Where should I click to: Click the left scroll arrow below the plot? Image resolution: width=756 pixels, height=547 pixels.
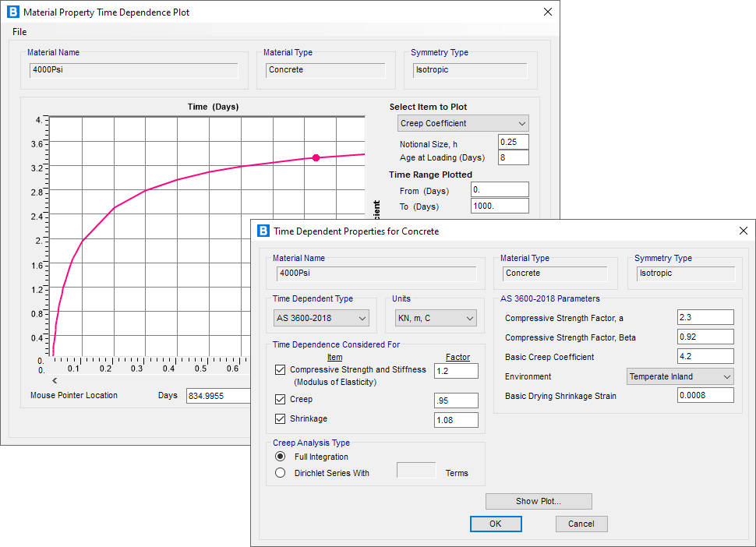tap(55, 381)
